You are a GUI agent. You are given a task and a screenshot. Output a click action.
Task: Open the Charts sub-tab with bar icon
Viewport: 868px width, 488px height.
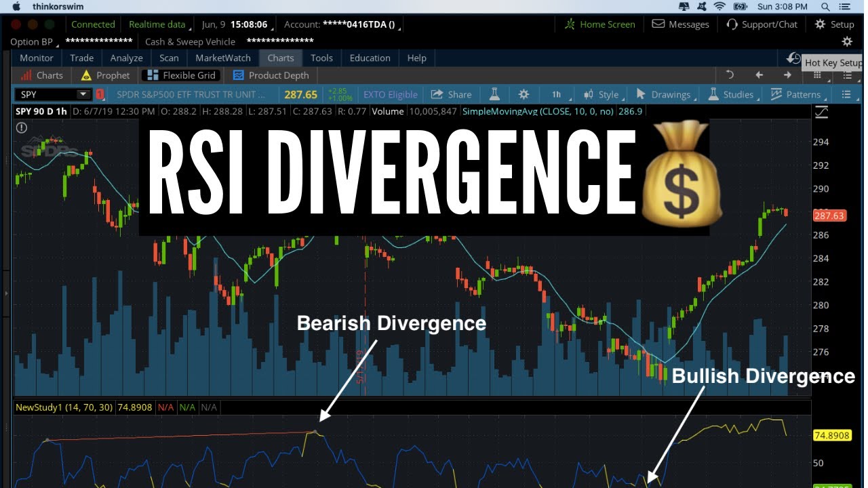(x=42, y=75)
